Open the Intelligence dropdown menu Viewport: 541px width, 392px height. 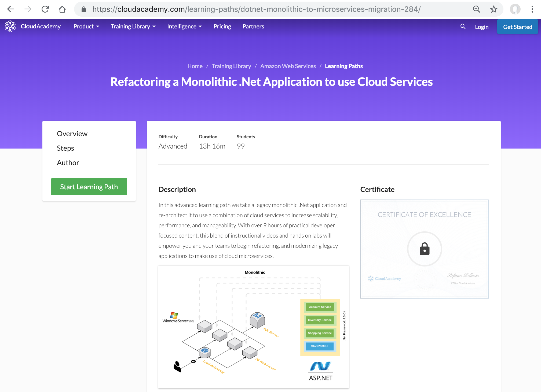point(184,26)
